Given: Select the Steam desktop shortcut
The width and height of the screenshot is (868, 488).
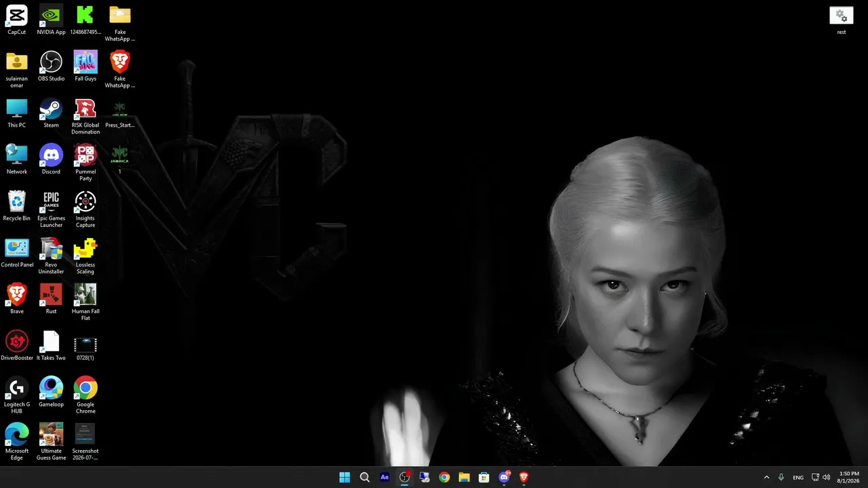Looking at the screenshot, I should tap(51, 113).
